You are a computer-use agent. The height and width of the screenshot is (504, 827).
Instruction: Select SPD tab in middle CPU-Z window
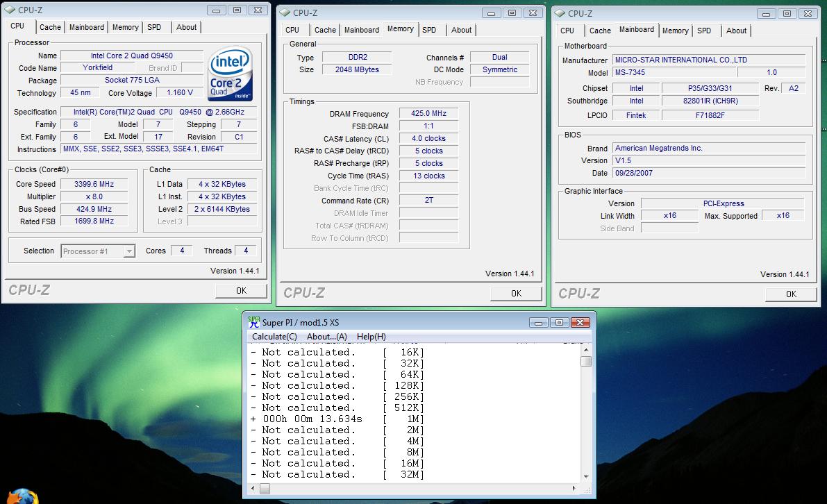[429, 30]
